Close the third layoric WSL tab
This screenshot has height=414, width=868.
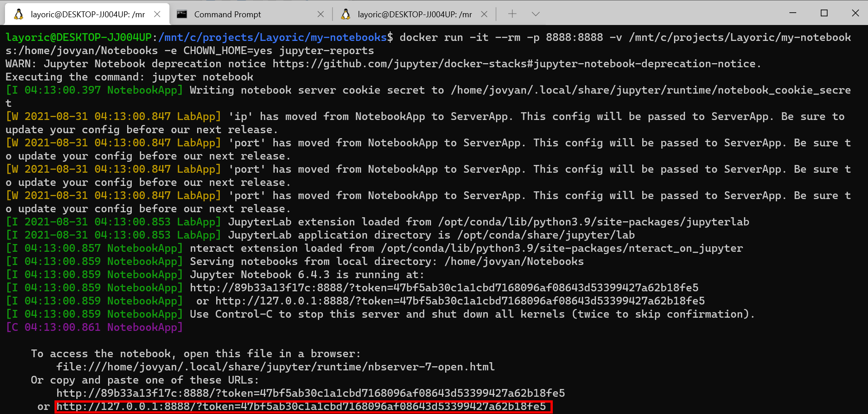pyautogui.click(x=484, y=14)
